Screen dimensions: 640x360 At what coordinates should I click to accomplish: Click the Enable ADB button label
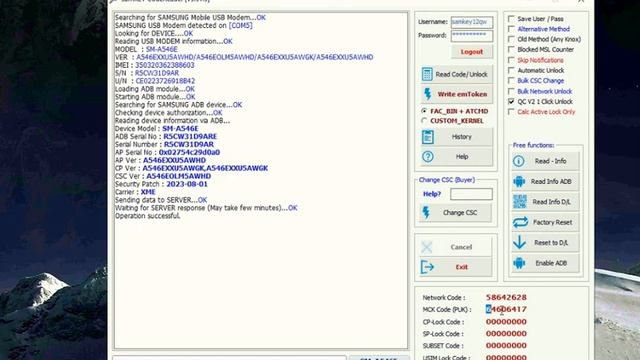(551, 263)
